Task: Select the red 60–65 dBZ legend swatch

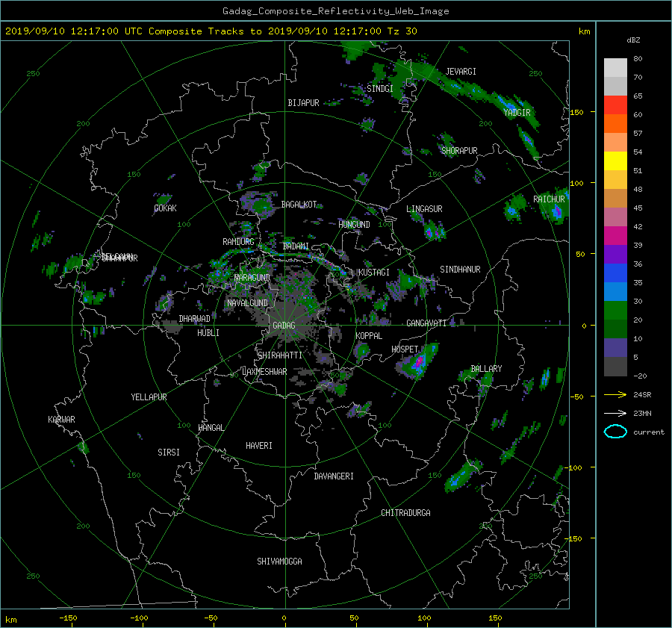Action: (615, 105)
